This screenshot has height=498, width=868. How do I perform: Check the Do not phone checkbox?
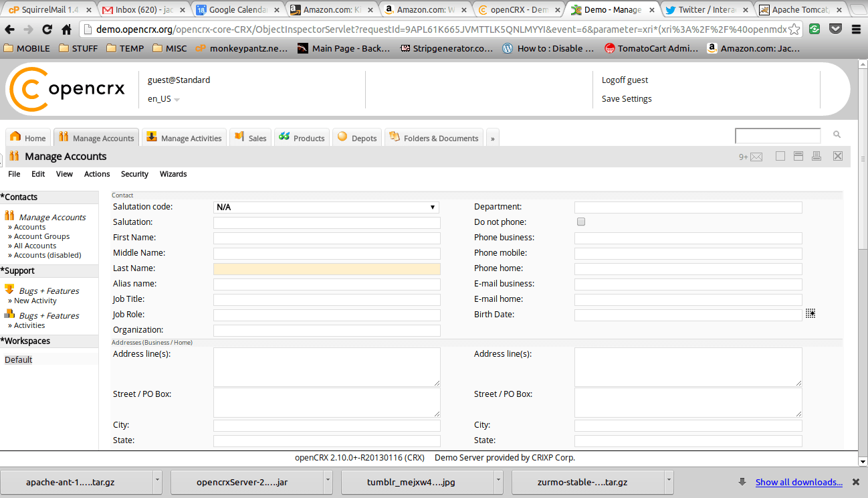(580, 222)
